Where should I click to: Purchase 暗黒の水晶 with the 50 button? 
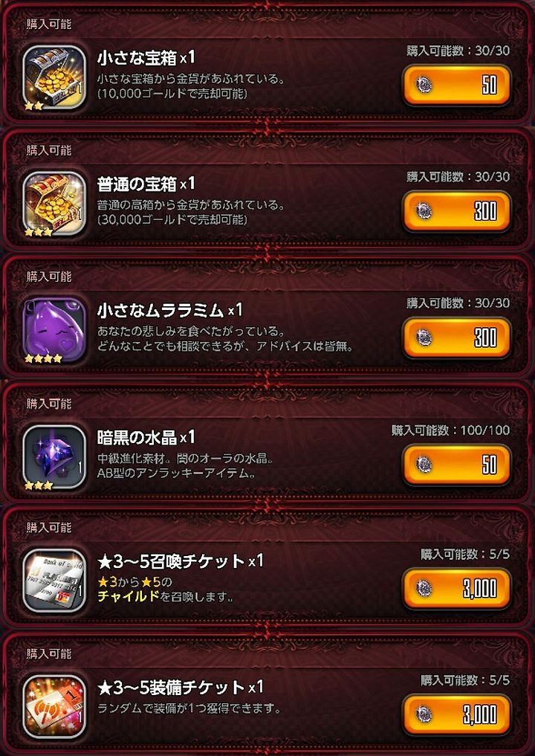[x=456, y=465]
